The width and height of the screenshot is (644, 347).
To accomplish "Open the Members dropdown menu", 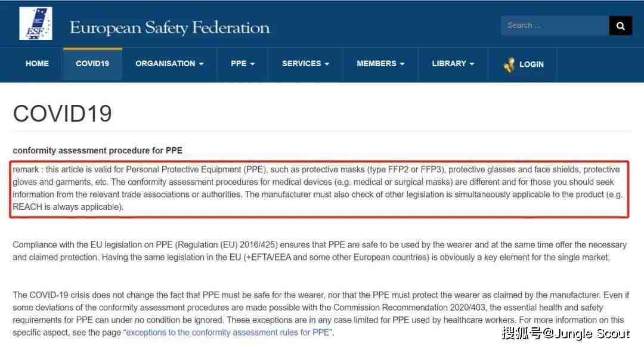I will pyautogui.click(x=380, y=64).
